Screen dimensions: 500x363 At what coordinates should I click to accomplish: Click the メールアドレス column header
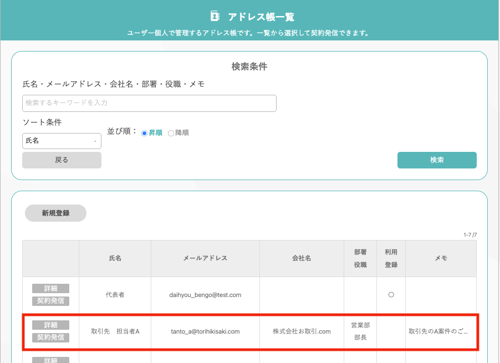point(205,258)
